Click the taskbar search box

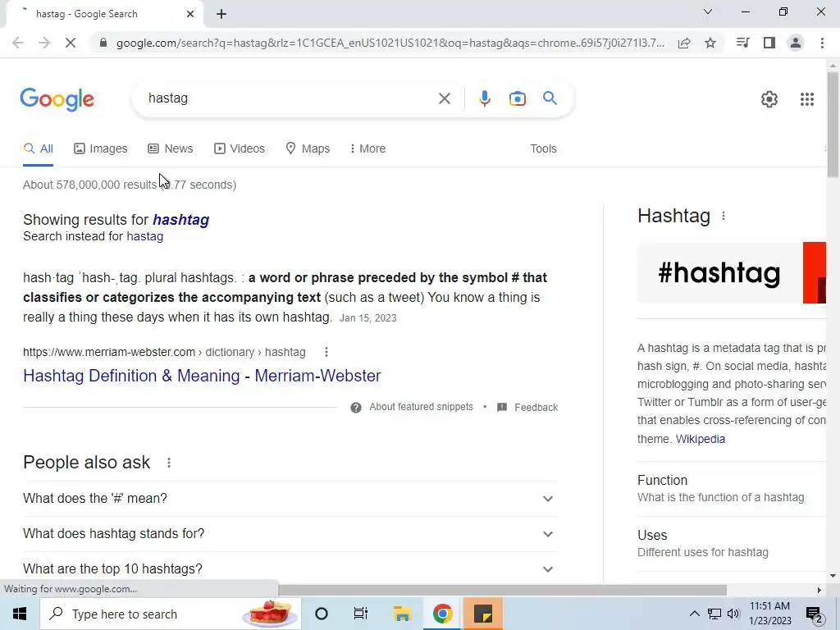pyautogui.click(x=171, y=614)
